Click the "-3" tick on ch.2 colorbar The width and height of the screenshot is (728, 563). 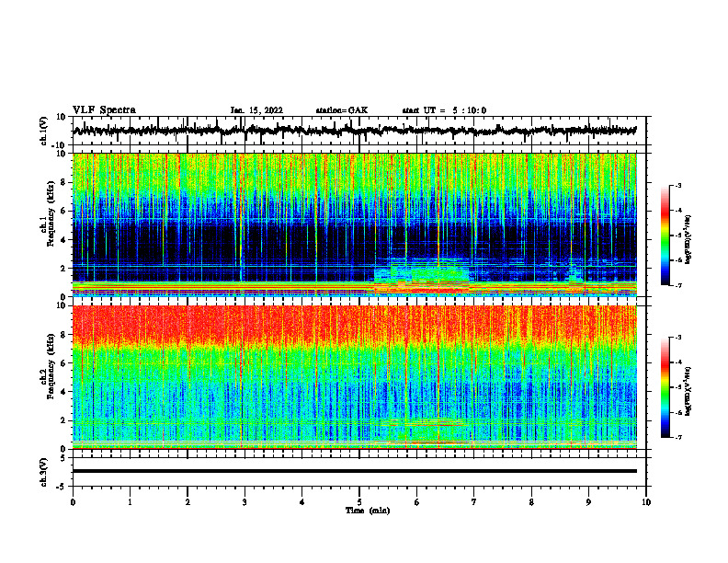(x=678, y=338)
